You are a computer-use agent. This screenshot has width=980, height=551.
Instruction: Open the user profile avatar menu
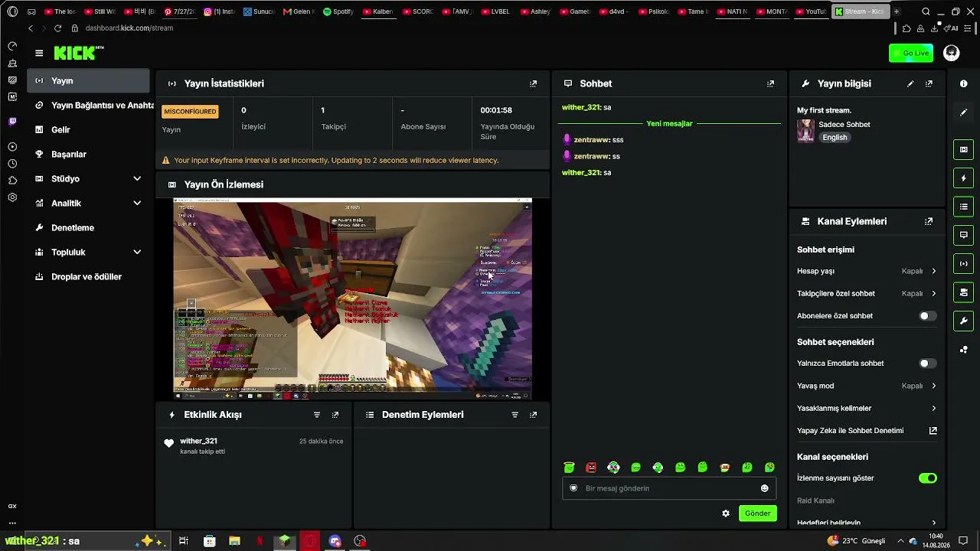pyautogui.click(x=952, y=53)
